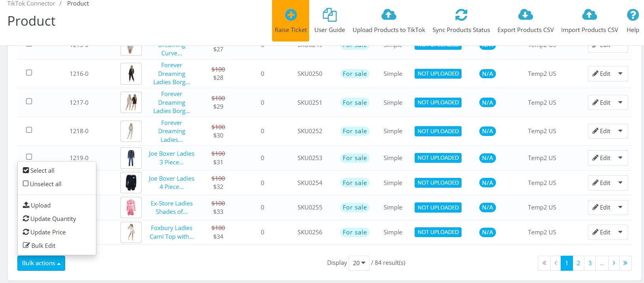
Task: Click the Import Products CSV icon
Action: coord(589,15)
